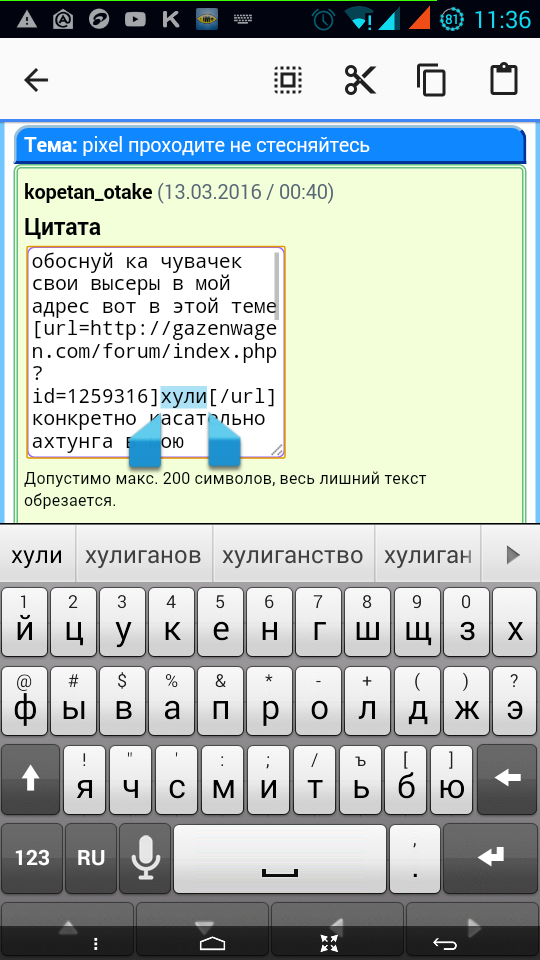Tap the username kopetan_otake
The width and height of the screenshot is (540, 960).
pos(88,192)
